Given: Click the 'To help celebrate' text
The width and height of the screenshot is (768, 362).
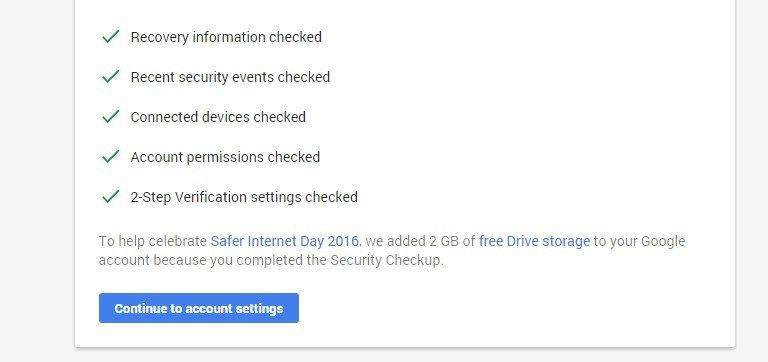Looking at the screenshot, I should pos(153,241).
